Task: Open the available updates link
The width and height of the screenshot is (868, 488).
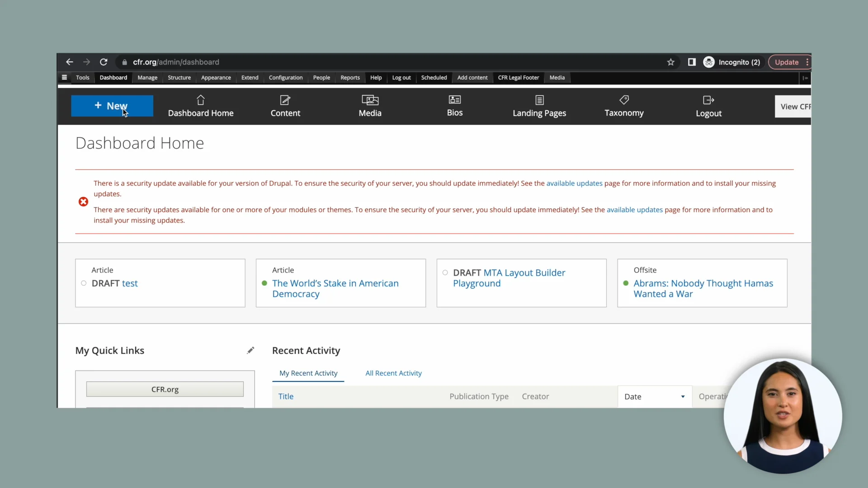Action: (574, 183)
